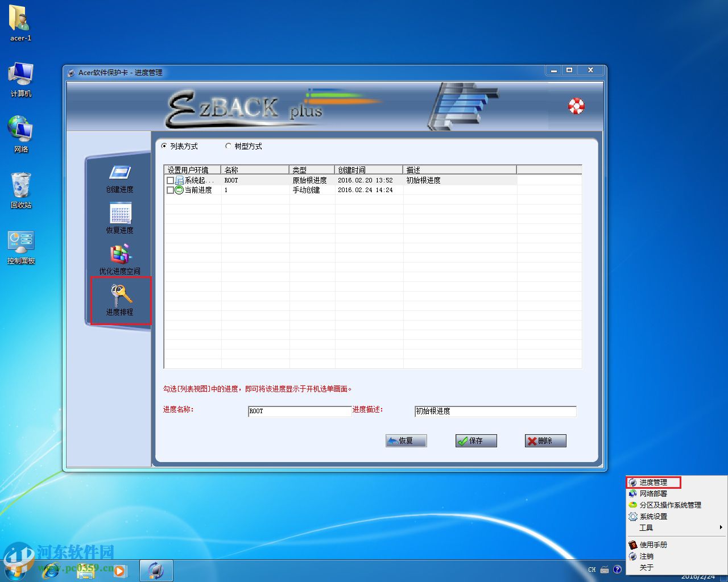Tick the 当前进度 row checkbox
This screenshot has width=728, height=582.
(170, 190)
